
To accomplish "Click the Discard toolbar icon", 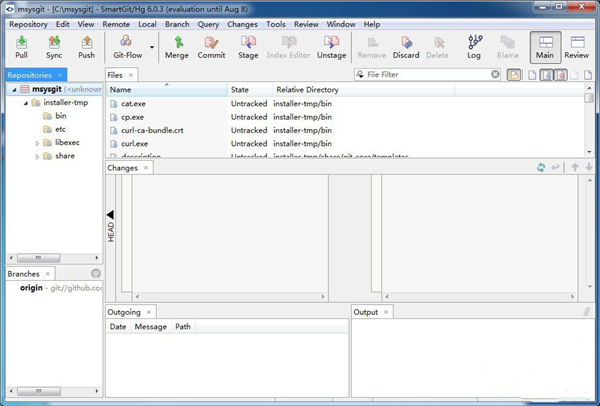I will (405, 46).
